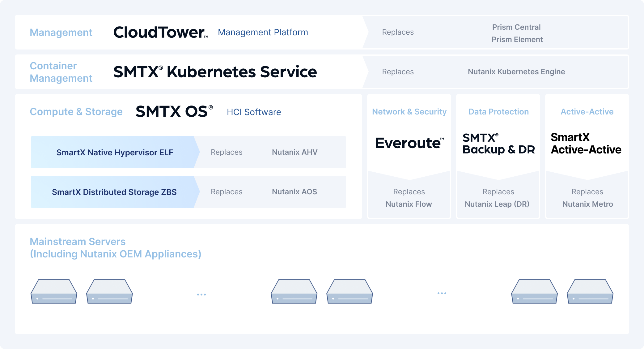Click the Nutanix AHV text

(x=294, y=152)
